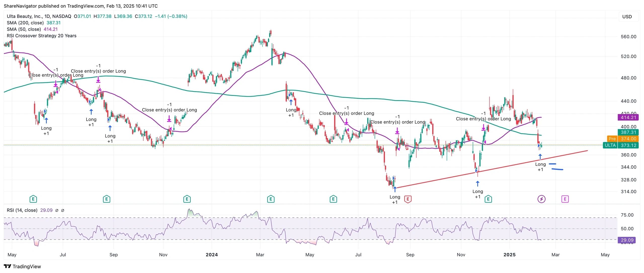644x273 pixels.
Task: Click the SMA (200, close) legend entry
Action: 25,23
